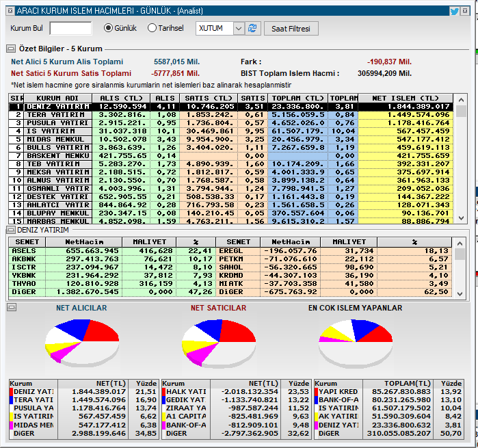
Task: Select the ALNUS YATIRIM row
Action: 230,181
